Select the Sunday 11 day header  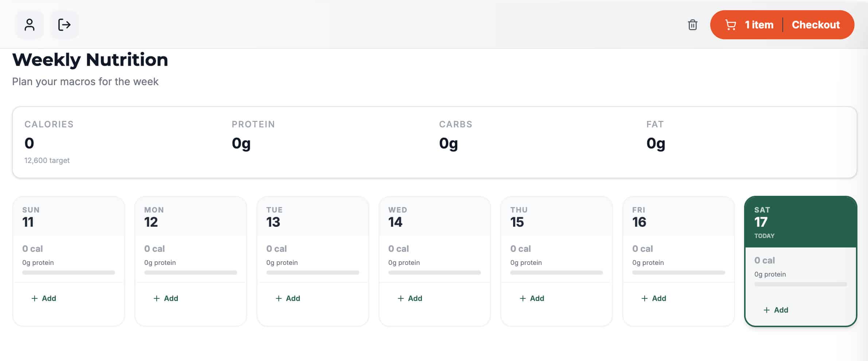(x=69, y=217)
